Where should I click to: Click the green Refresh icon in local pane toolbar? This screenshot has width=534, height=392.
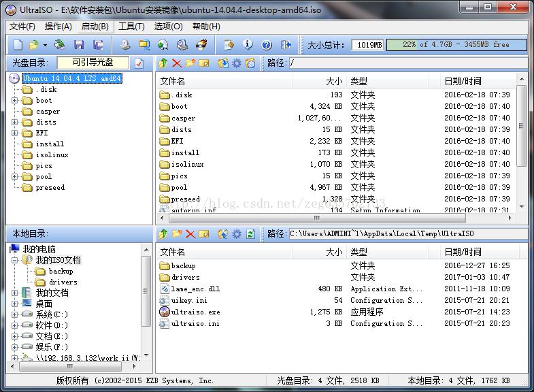tap(250, 234)
